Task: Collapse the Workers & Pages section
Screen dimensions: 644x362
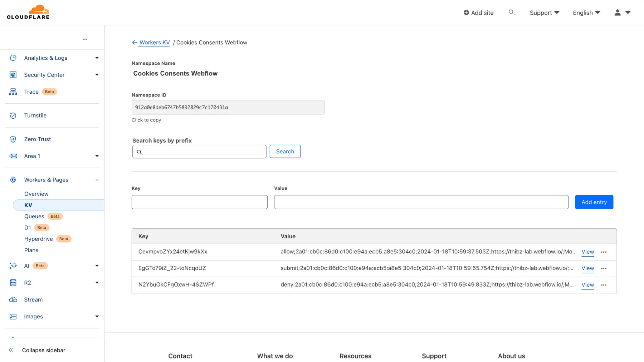Action: pyautogui.click(x=97, y=180)
